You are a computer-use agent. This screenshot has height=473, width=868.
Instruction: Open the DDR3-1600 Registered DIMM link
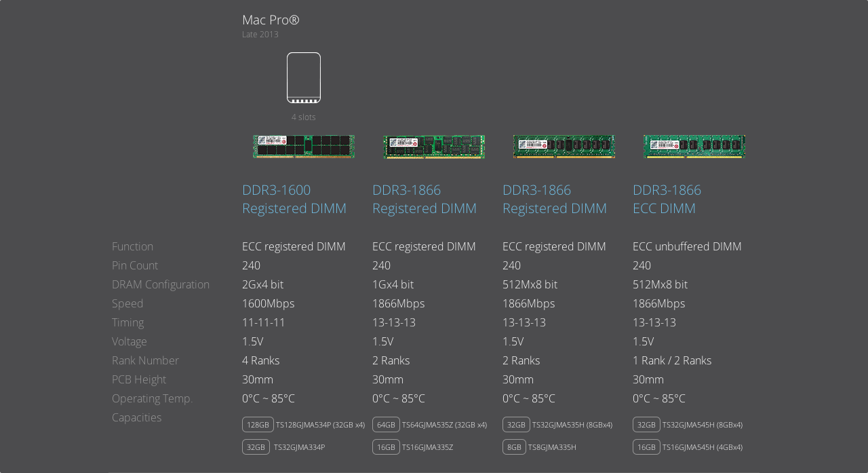click(294, 199)
